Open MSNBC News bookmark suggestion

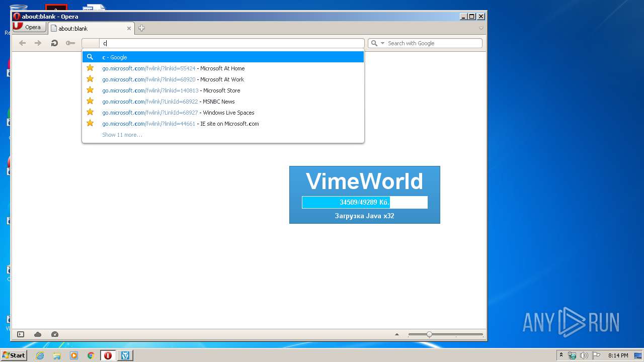(223, 102)
